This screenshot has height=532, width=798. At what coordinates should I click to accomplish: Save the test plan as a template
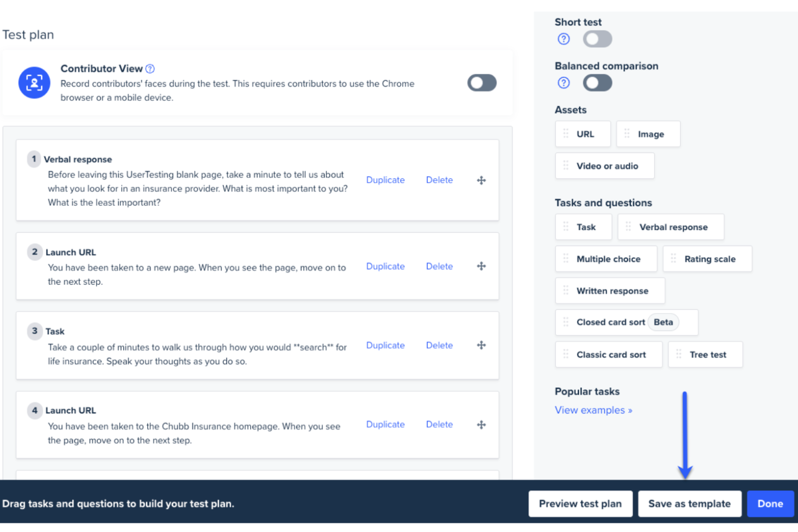tap(690, 503)
